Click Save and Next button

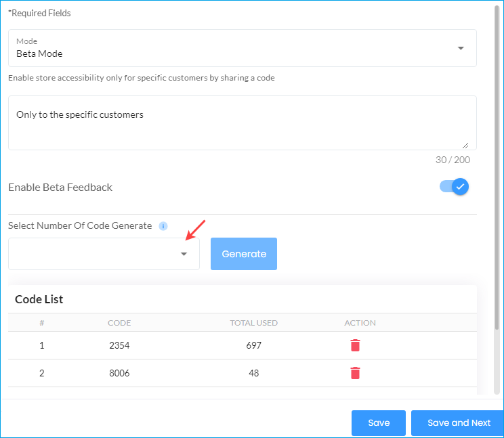(458, 422)
